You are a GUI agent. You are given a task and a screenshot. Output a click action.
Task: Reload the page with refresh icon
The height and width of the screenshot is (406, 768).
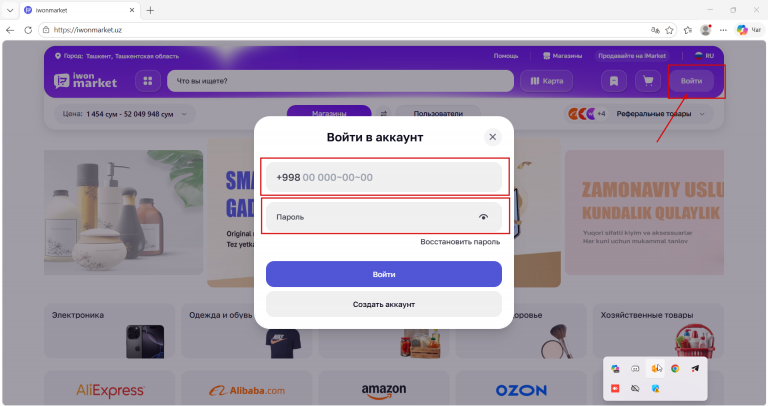click(28, 30)
